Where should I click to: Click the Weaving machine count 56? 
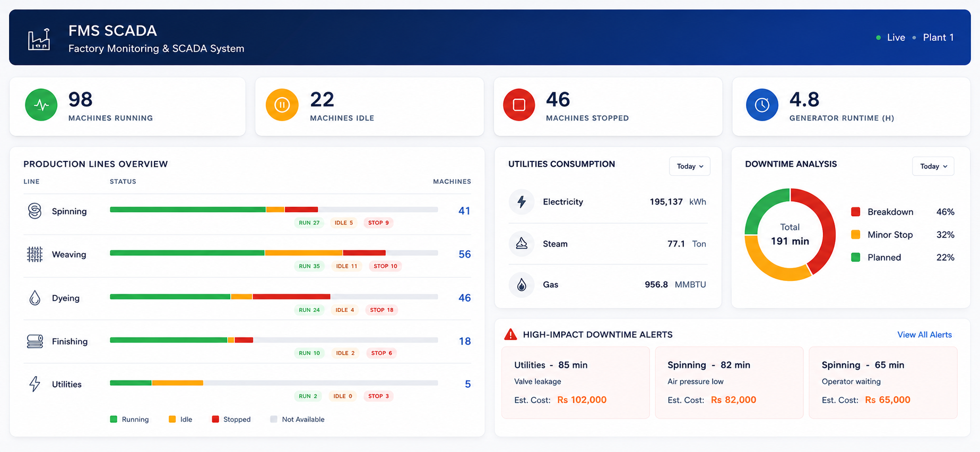point(465,254)
